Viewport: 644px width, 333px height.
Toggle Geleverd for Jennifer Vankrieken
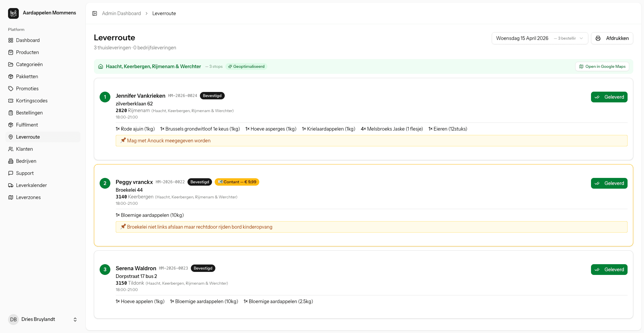tap(609, 97)
